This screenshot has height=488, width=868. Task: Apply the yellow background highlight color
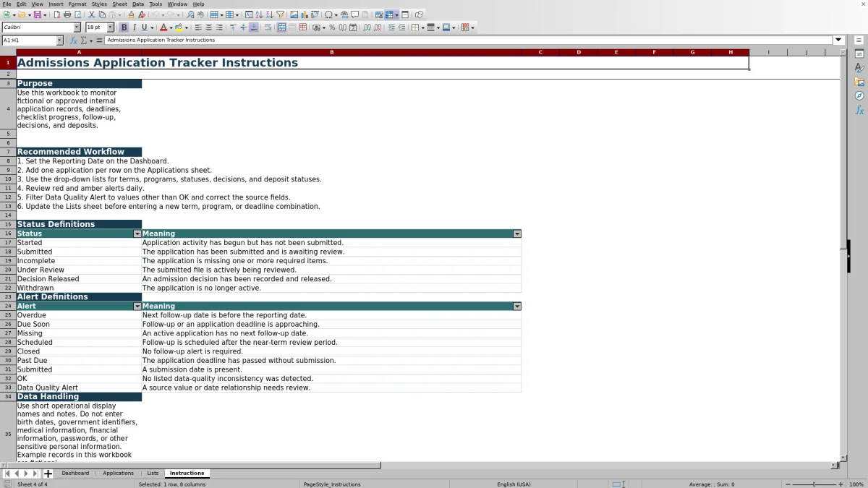pyautogui.click(x=178, y=27)
